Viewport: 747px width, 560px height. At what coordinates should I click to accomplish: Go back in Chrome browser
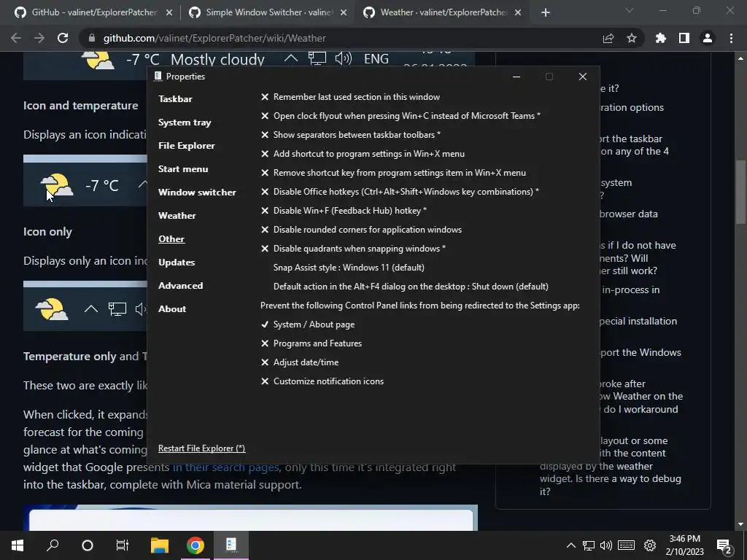click(x=16, y=38)
